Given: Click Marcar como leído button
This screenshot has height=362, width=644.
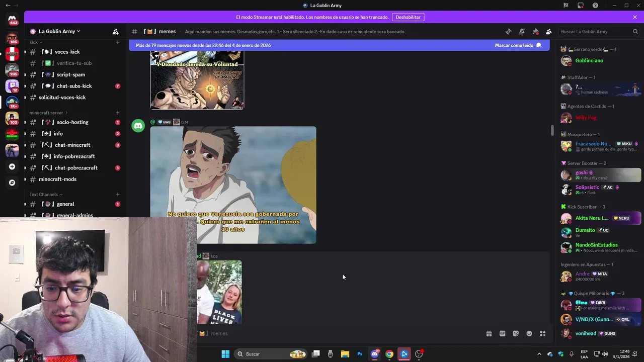Looking at the screenshot, I should pos(518,45).
